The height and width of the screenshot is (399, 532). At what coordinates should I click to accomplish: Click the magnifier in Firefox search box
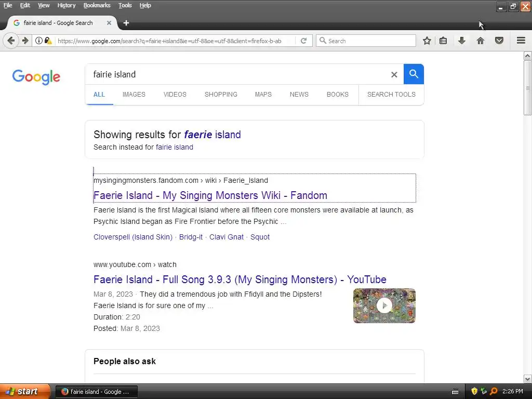point(323,41)
